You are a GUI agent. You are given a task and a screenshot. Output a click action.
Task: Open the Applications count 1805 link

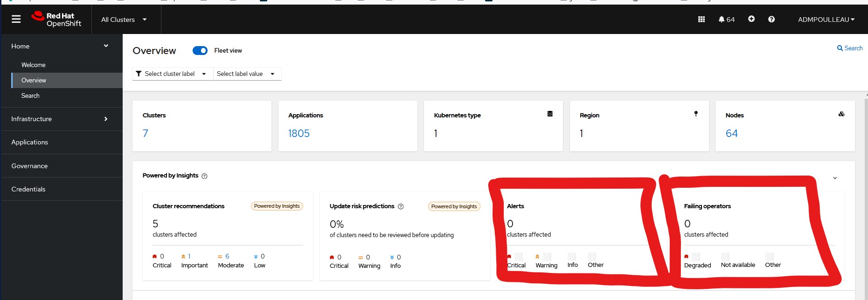point(299,133)
